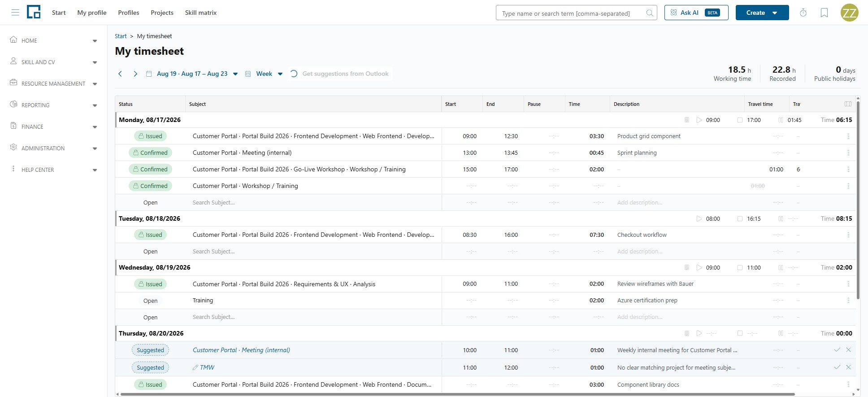
Task: Open the Projects nav item
Action: point(162,13)
